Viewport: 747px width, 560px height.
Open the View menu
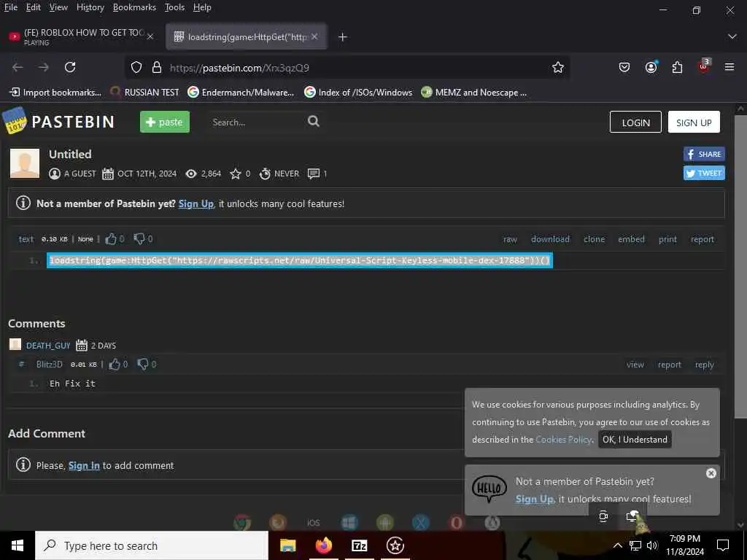pyautogui.click(x=58, y=7)
